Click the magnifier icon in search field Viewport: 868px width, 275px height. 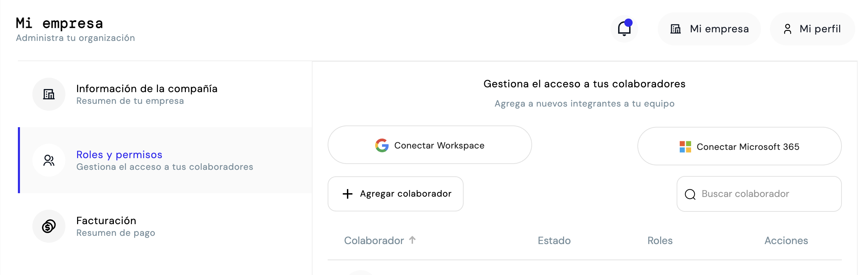click(690, 194)
